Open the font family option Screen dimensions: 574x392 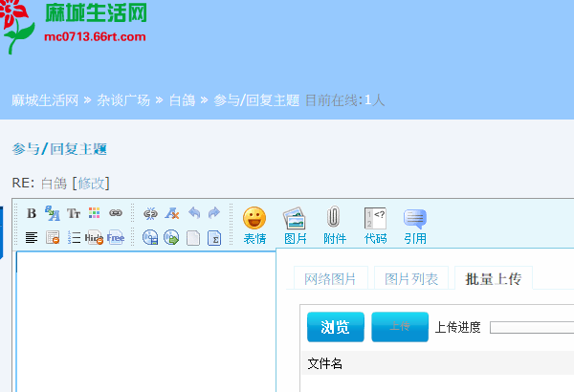point(53,213)
